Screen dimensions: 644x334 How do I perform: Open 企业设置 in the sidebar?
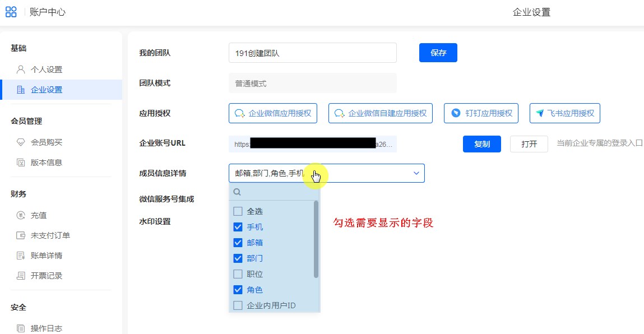47,90
